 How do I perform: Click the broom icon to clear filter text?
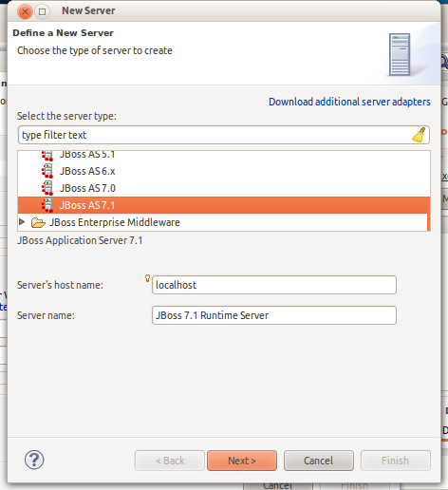pos(419,135)
